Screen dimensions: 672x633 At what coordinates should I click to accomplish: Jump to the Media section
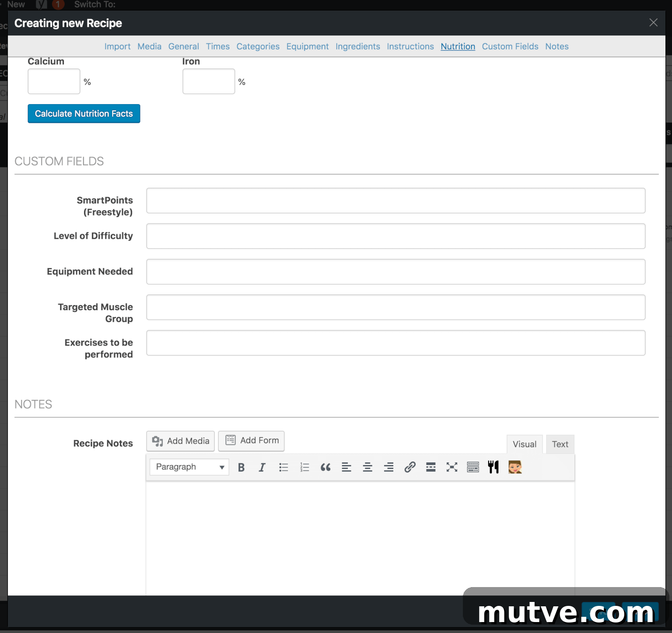point(149,46)
